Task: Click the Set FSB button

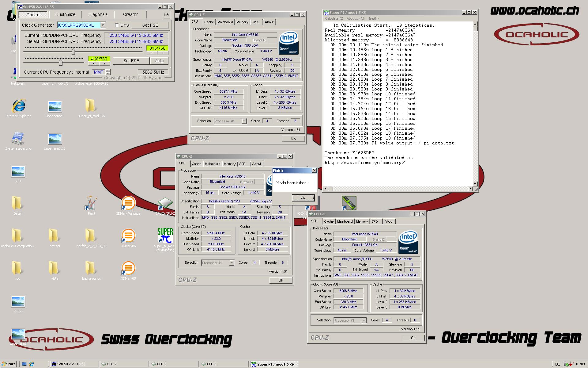Action: pos(131,61)
